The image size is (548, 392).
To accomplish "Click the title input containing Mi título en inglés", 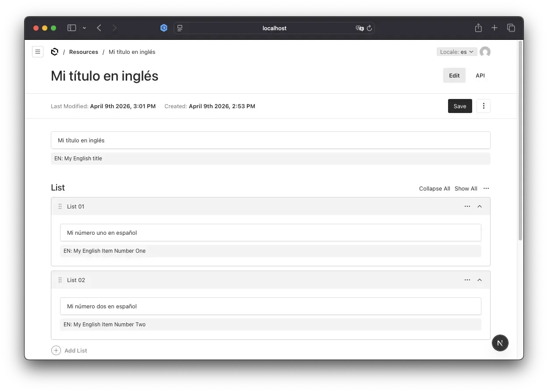I will point(270,140).
